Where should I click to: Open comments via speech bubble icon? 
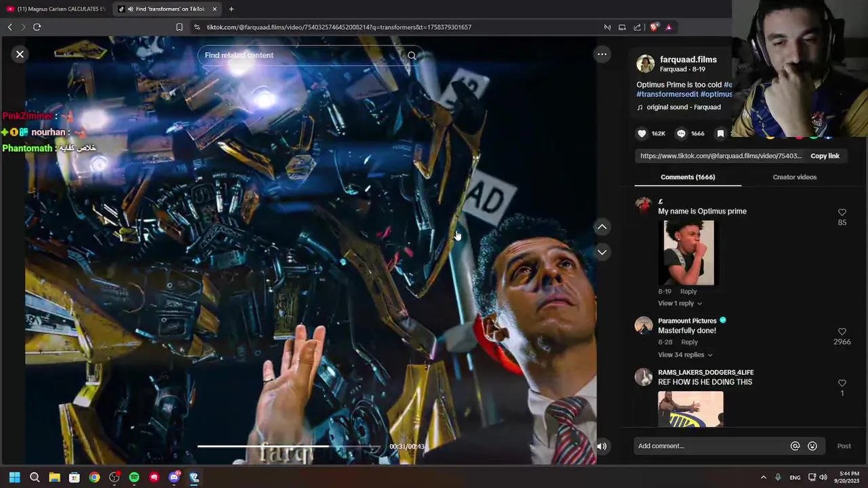681,134
